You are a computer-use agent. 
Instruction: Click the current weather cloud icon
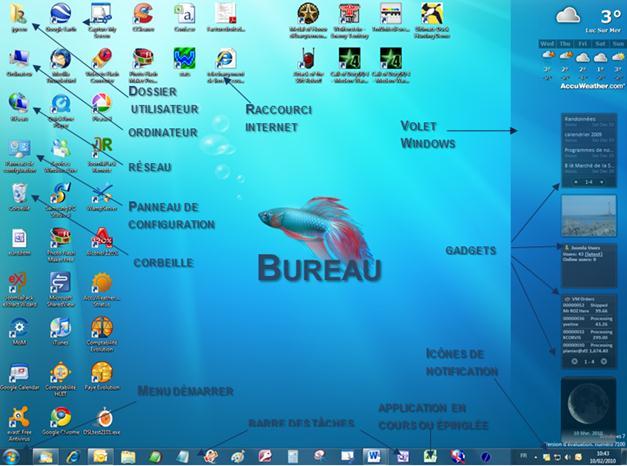[x=568, y=15]
